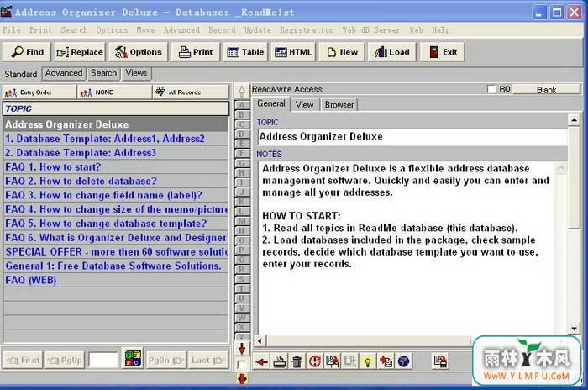
Task: Open the Search menu
Action: [74, 30]
